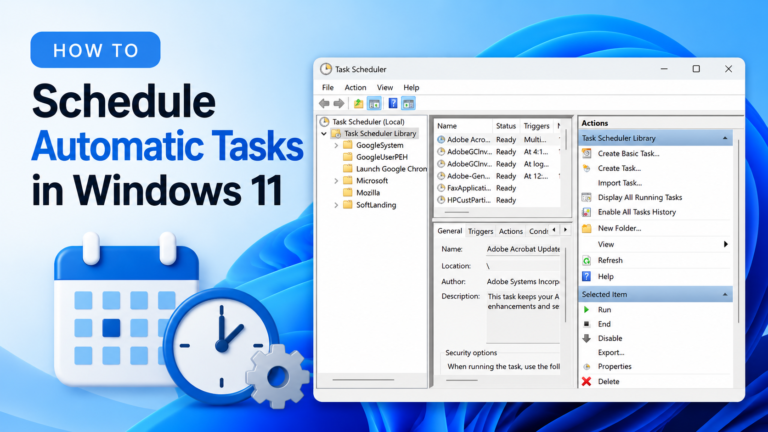
Task: Open the File menu
Action: (x=328, y=88)
